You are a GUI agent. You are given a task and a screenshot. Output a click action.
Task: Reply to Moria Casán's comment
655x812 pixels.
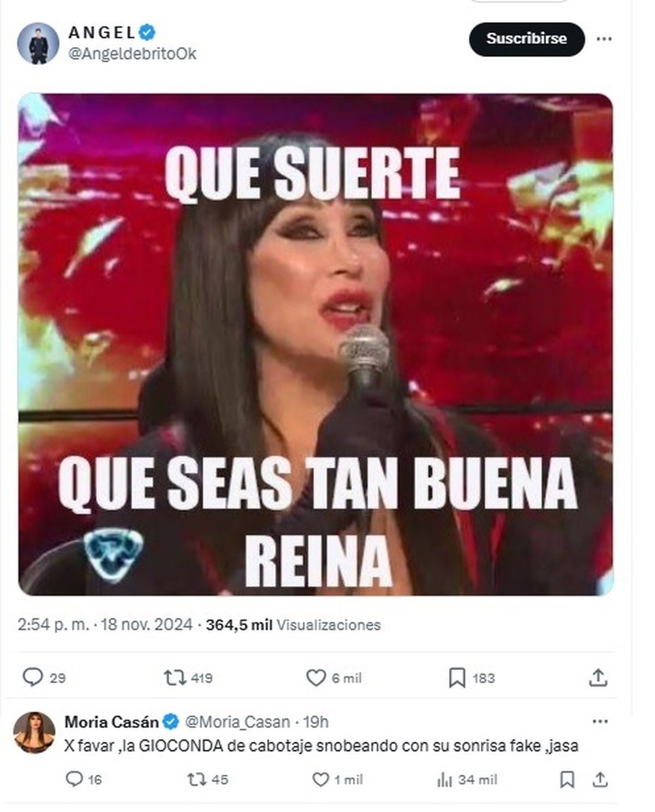pyautogui.click(x=74, y=779)
